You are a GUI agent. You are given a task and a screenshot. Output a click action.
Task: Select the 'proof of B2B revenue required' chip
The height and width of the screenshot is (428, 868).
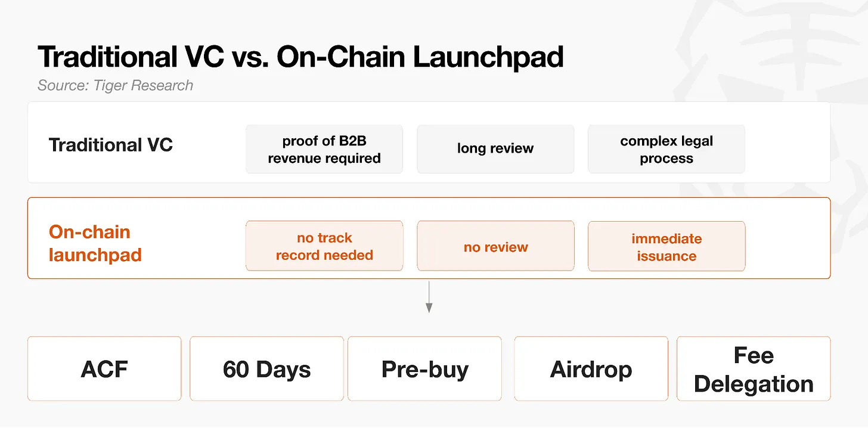tap(324, 149)
